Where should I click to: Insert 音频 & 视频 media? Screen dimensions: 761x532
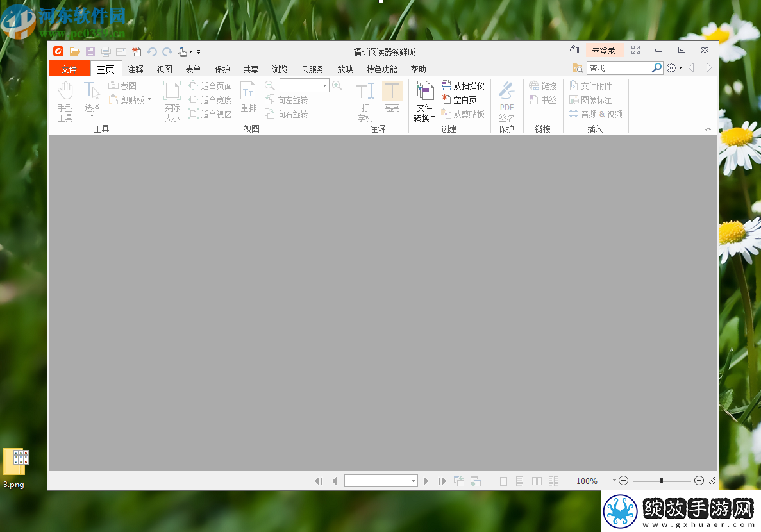(596, 114)
